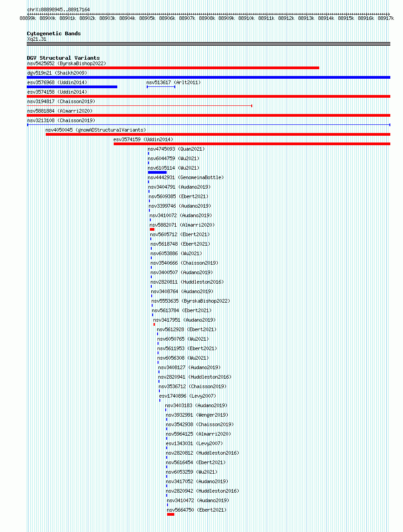Click nsv2820811 (Huddleston2016) label
403x532 pixels.
coord(187,282)
